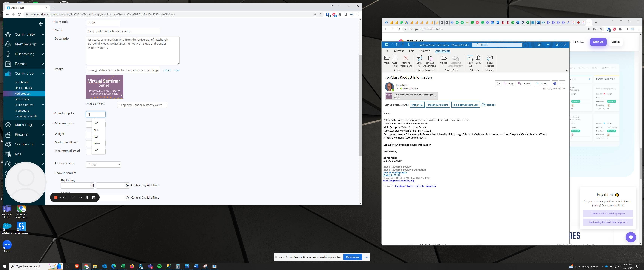Open Spotify from the taskbar
Viewport: 644px width, 270px height.
coord(159,266)
